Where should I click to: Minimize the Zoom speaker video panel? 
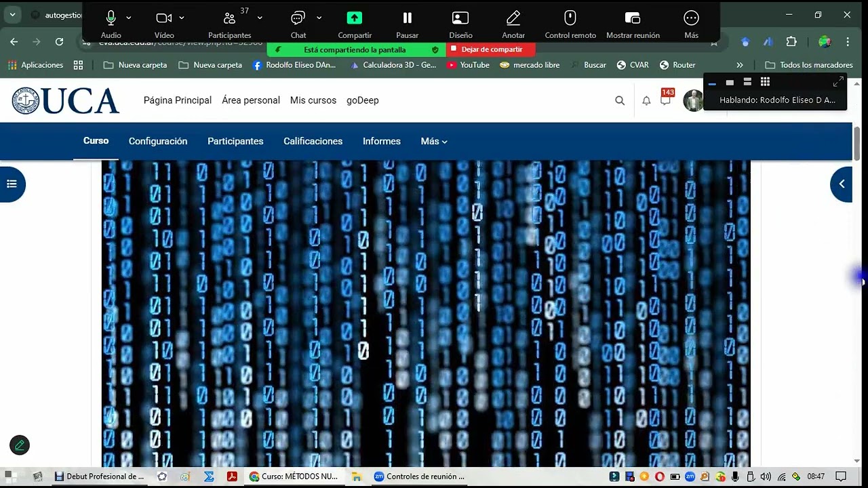[x=712, y=83]
